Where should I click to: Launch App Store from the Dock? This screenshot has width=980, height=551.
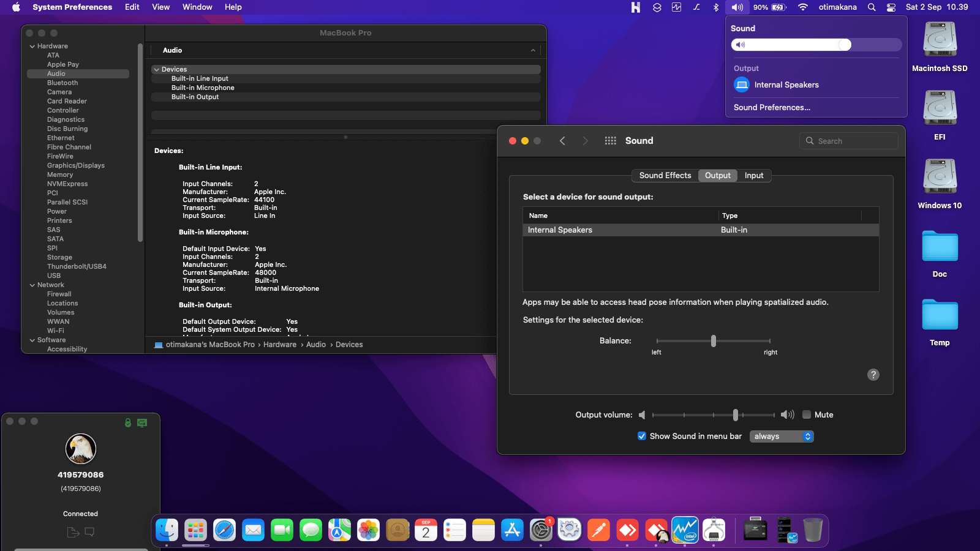pos(512,530)
